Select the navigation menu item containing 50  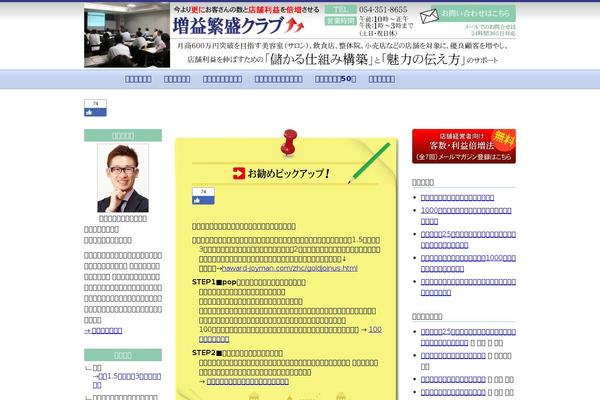tap(336, 79)
